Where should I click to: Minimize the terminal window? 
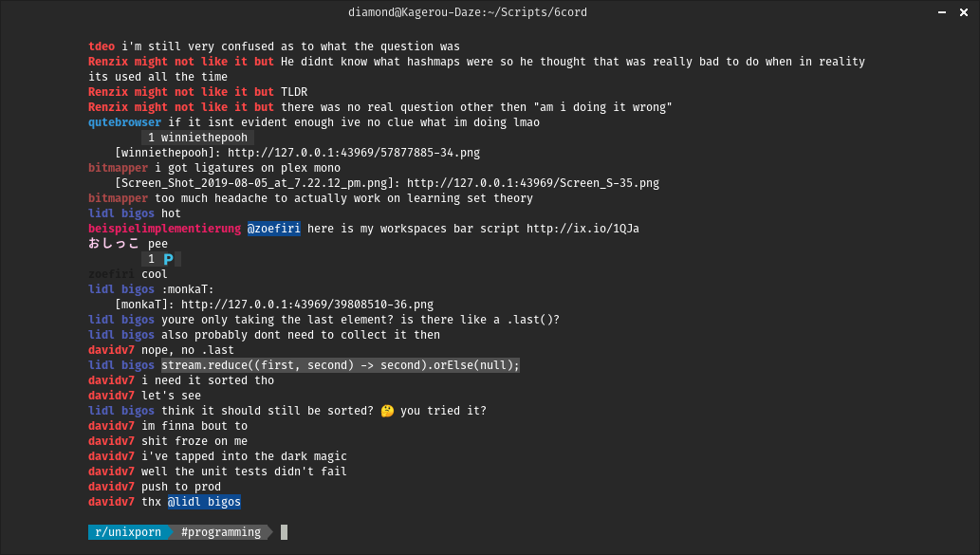click(x=939, y=13)
